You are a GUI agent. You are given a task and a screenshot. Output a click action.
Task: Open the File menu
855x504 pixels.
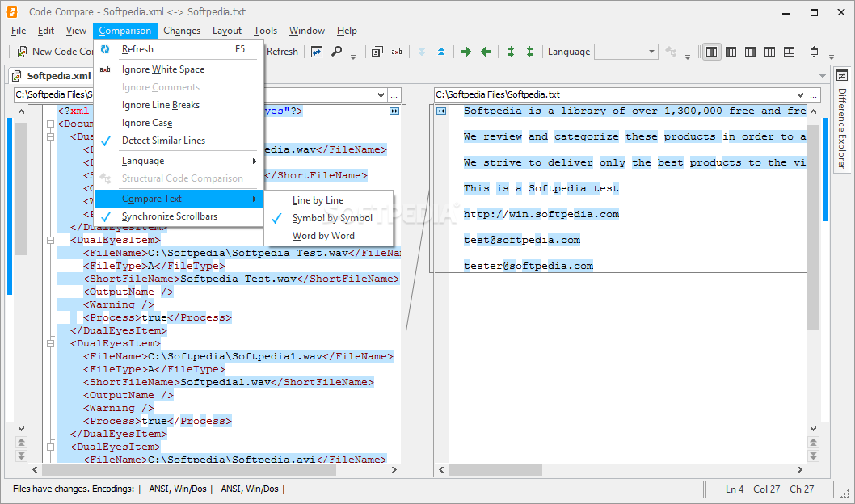19,31
